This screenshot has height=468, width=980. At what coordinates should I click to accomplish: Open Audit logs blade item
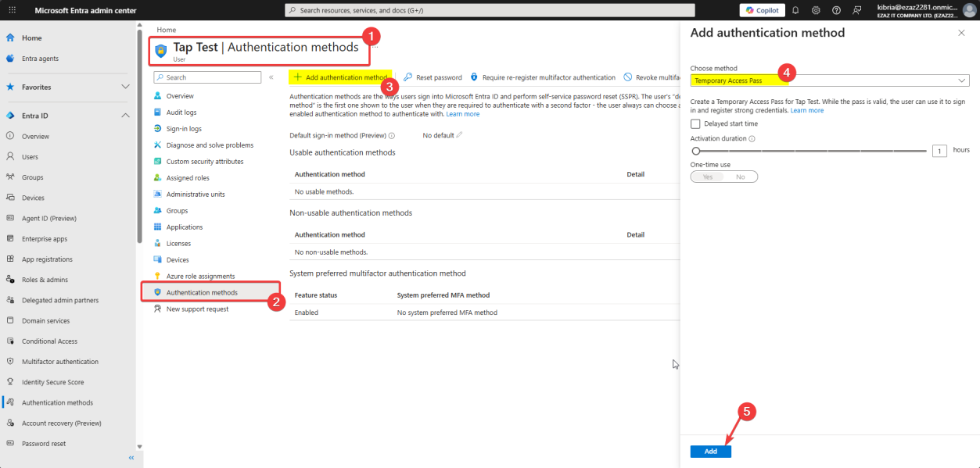[x=181, y=113]
